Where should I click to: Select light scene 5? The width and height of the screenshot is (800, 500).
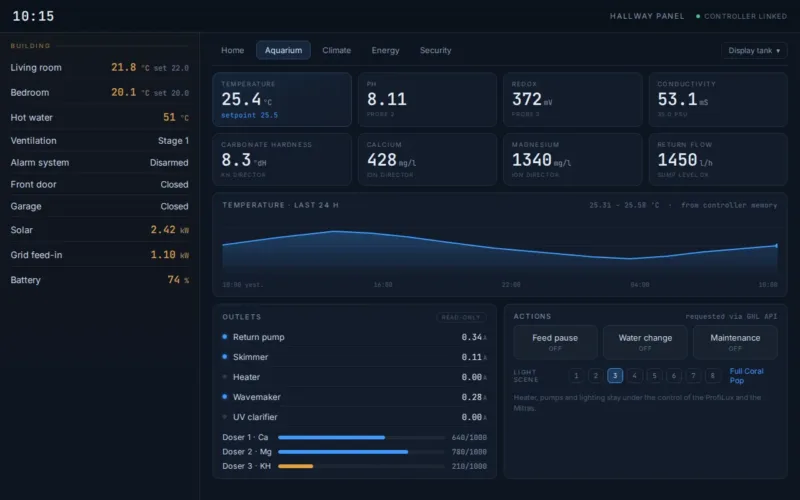tap(654, 376)
